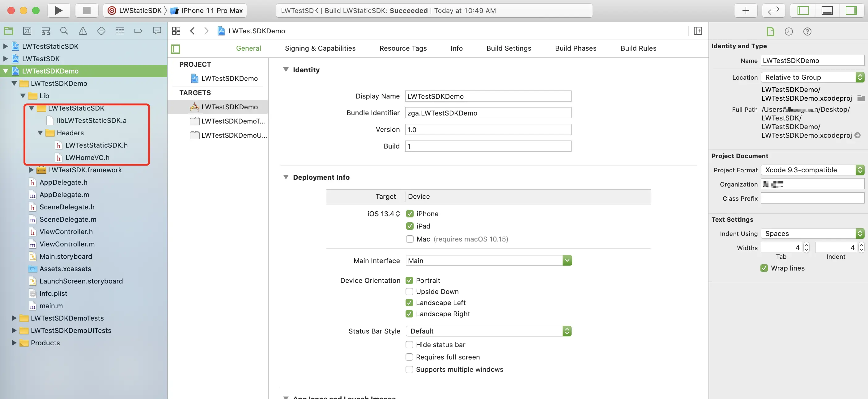The image size is (868, 399).
Task: Open the Project Format dropdown
Action: click(x=812, y=170)
